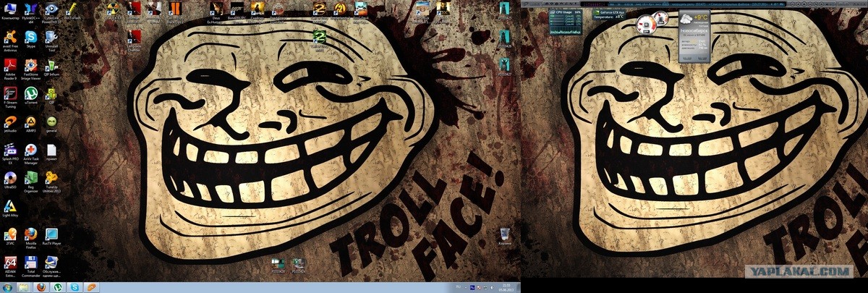Open Reg Organizer shortcut
This screenshot has width=868, height=293.
point(31,182)
